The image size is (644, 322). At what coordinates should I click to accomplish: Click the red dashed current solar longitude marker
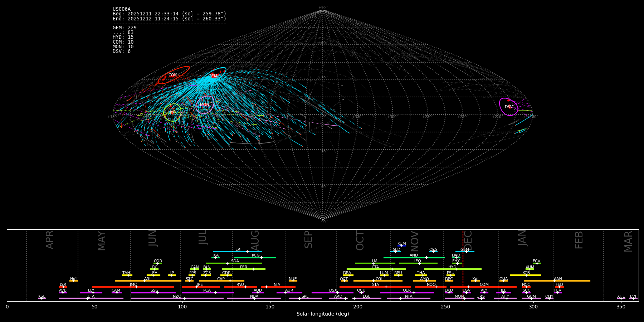pos(463,265)
